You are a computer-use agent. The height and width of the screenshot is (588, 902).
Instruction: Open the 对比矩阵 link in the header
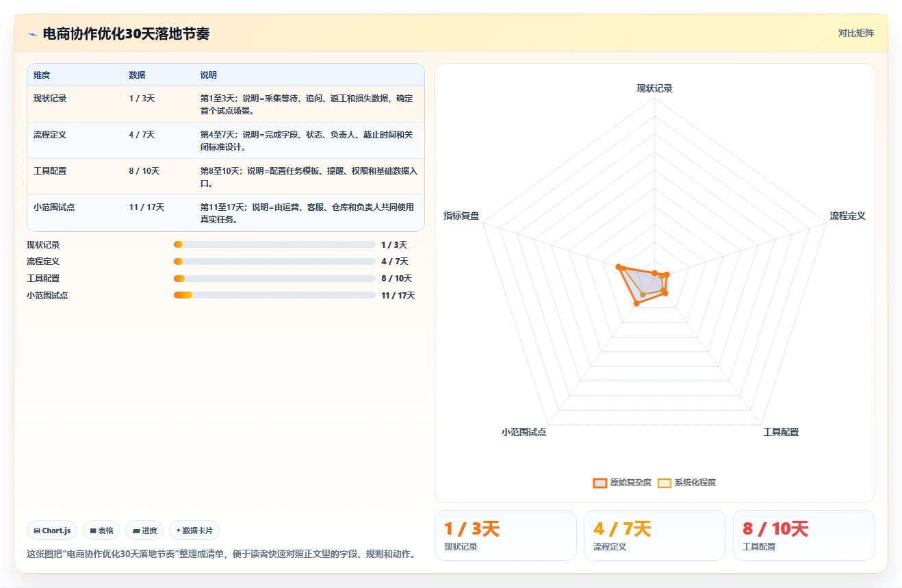point(855,33)
